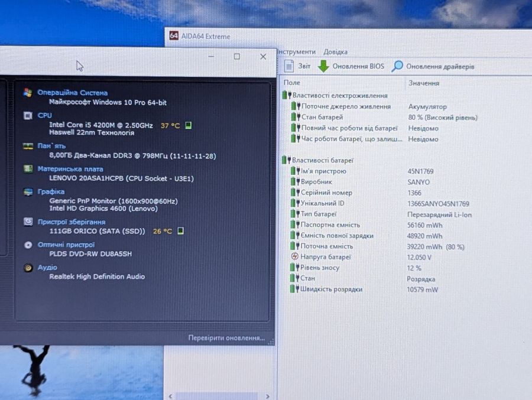Click the LENOVO 20ASA1HCPB motherboard text
The height and width of the screenshot is (400, 532).
coord(121,178)
